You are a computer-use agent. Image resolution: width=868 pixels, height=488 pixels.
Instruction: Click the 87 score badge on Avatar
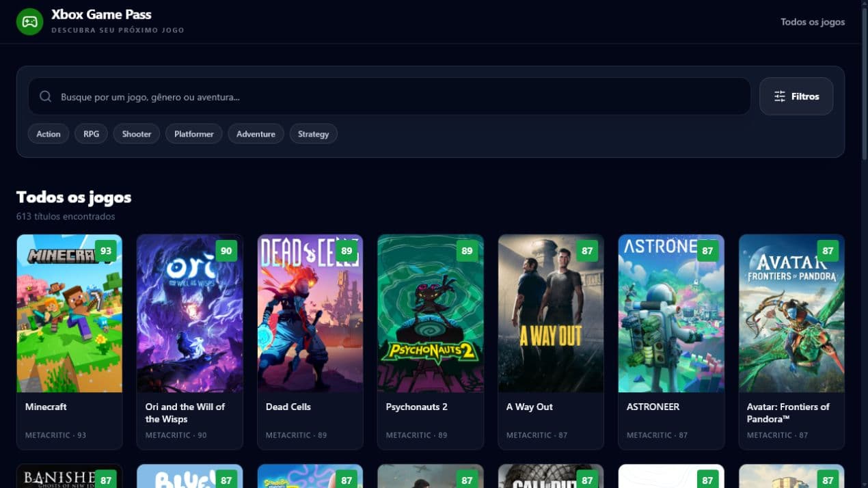(x=828, y=251)
